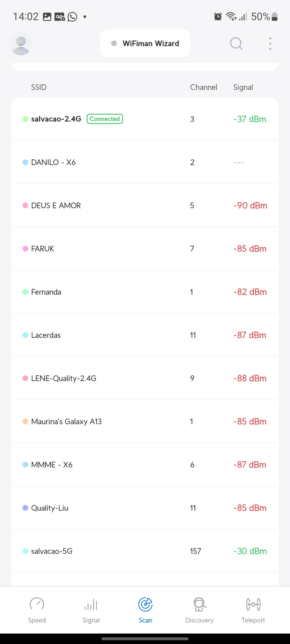This screenshot has width=290, height=644.
Task: Tap the WiFiman Wizard button
Action: [145, 43]
